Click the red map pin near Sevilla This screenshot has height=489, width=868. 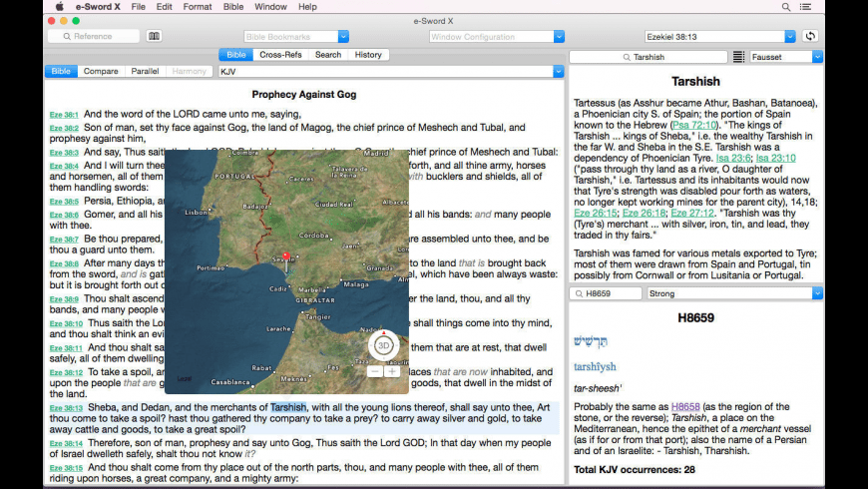pos(286,256)
